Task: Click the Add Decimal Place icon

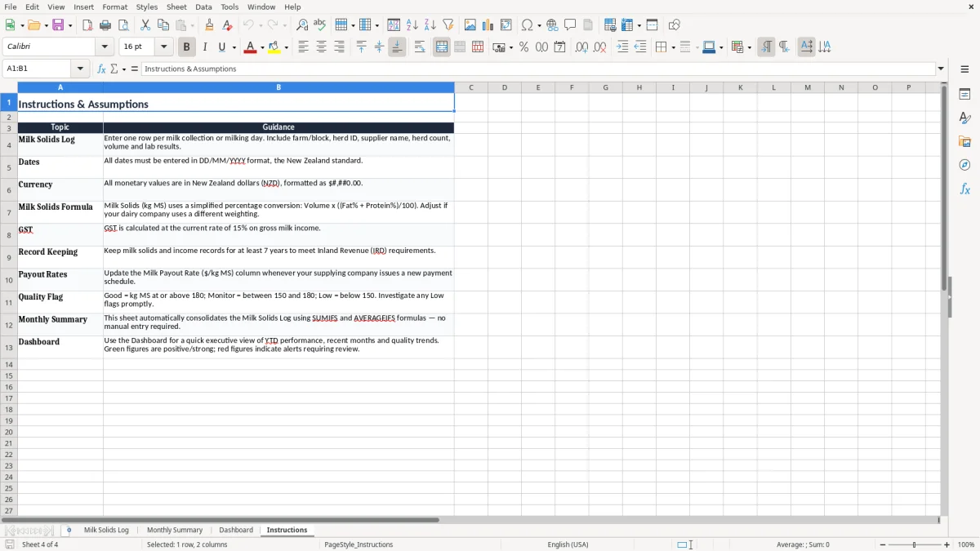Action: coord(581,47)
